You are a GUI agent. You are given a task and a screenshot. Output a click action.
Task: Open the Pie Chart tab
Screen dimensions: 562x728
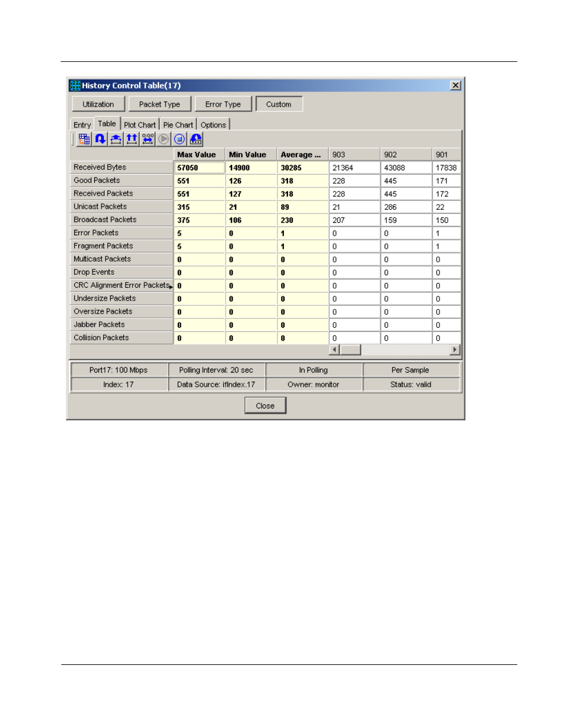(x=178, y=125)
